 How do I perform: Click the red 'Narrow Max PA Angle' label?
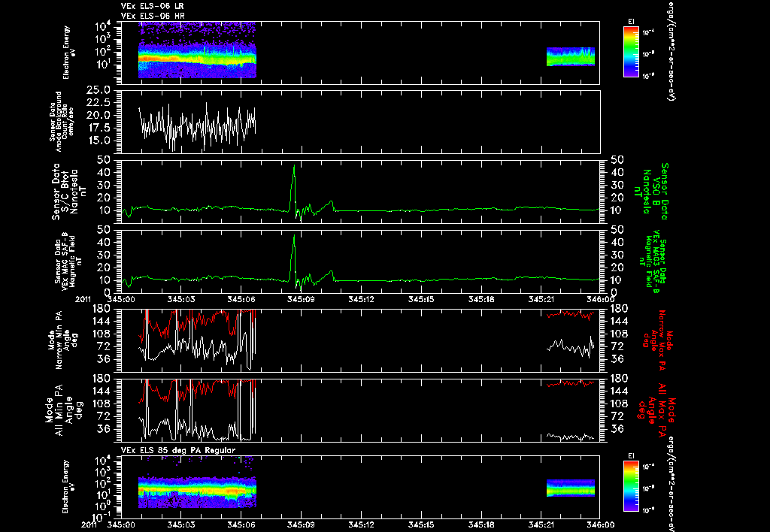pos(656,340)
